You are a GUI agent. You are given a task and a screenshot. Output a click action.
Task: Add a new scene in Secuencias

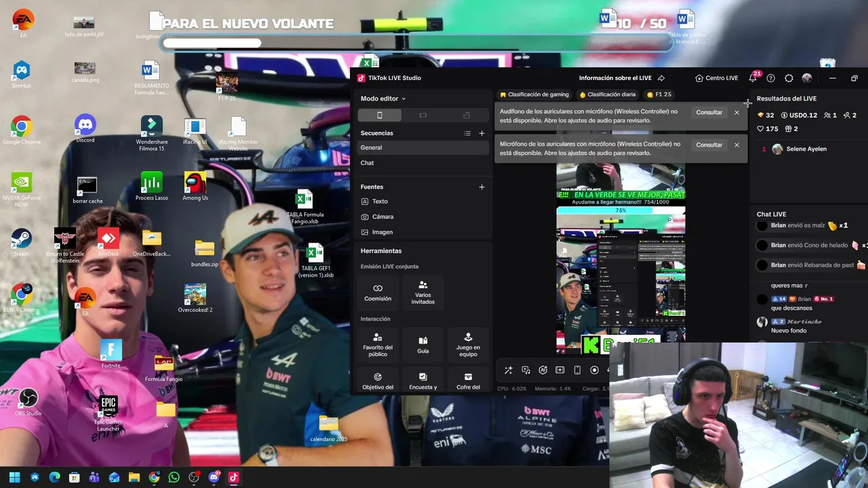point(482,134)
